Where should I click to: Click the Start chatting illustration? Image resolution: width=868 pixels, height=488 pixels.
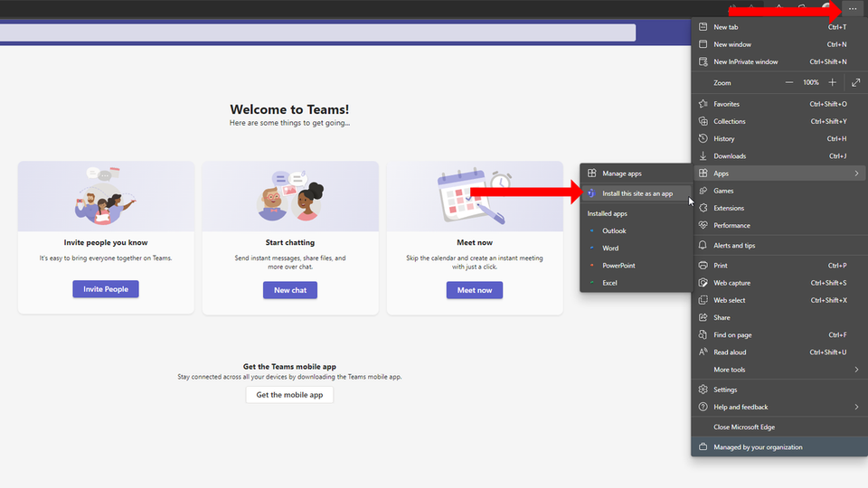pyautogui.click(x=290, y=196)
